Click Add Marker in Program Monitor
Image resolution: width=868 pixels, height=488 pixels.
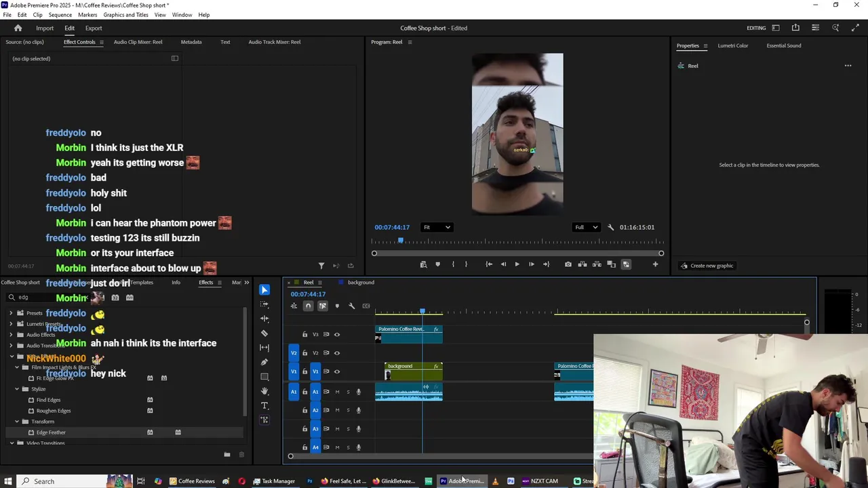pos(437,264)
